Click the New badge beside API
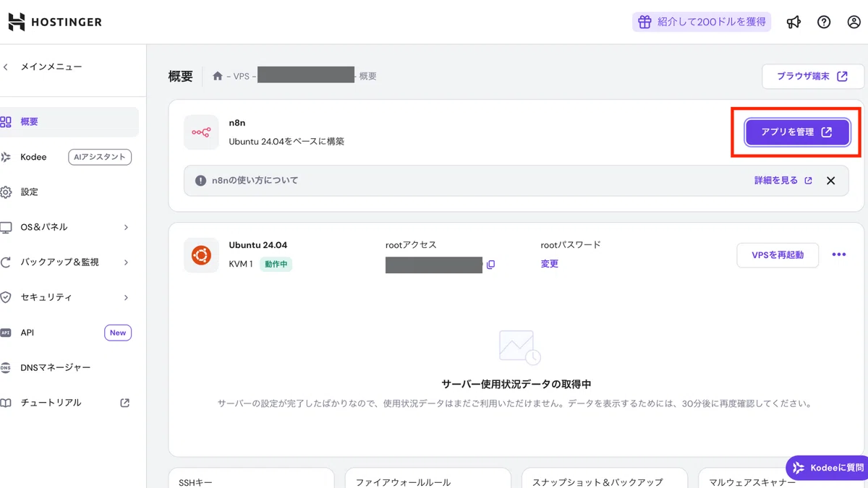This screenshot has height=488, width=868. coord(118,333)
